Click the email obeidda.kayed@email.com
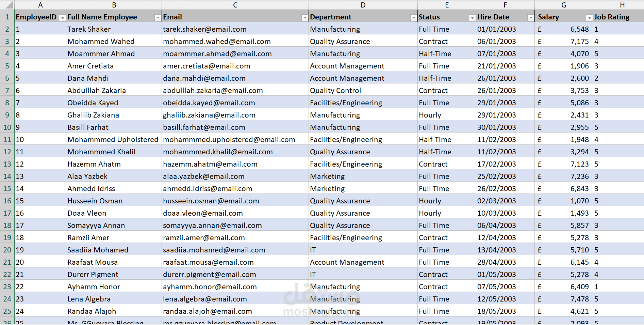This screenshot has width=644, height=325. coord(235,103)
